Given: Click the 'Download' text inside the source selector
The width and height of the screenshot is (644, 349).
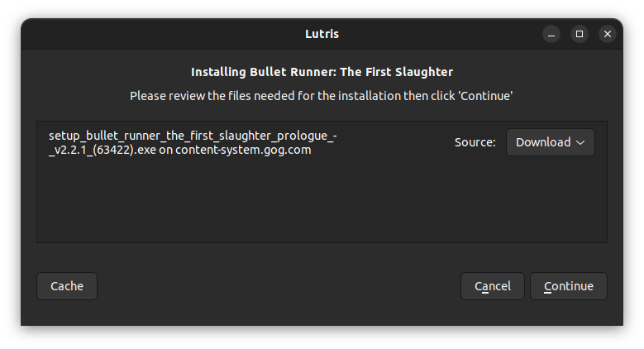Looking at the screenshot, I should [543, 142].
